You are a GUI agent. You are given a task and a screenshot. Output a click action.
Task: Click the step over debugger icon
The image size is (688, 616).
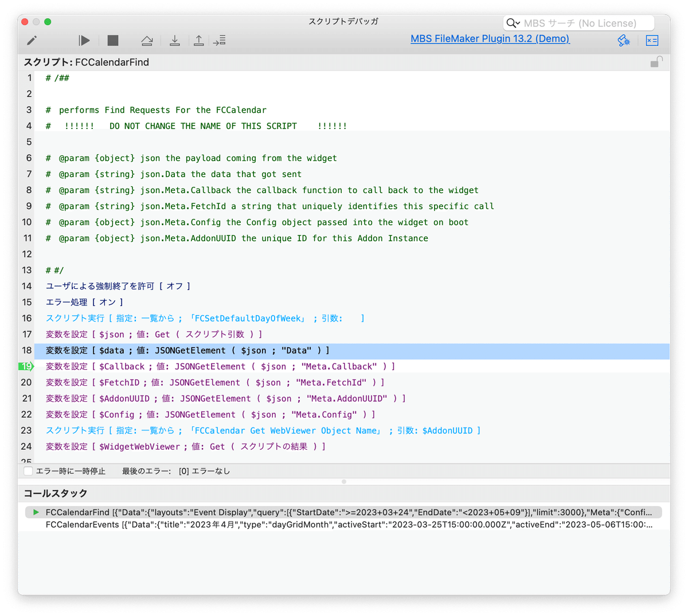147,40
